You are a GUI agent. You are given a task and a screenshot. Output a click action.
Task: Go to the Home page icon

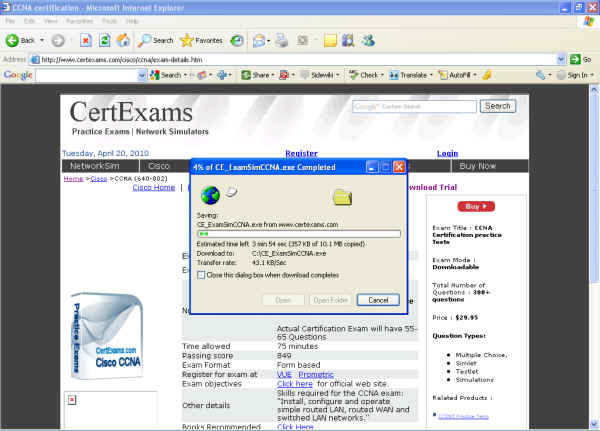pyautogui.click(x=123, y=40)
